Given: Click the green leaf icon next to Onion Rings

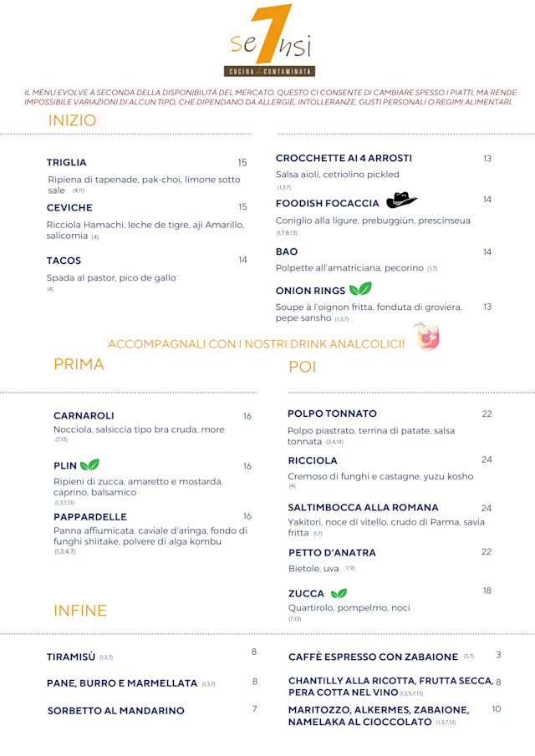Looking at the screenshot, I should tap(360, 290).
